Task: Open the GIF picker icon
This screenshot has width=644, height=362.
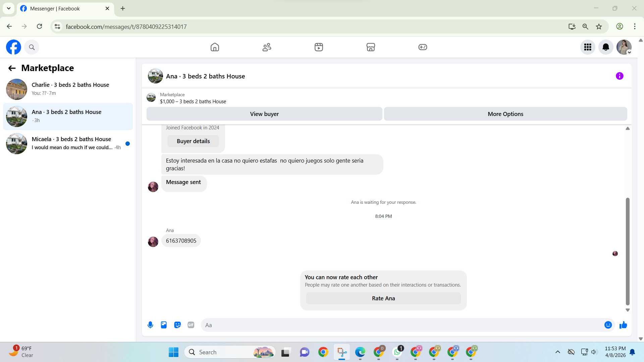Action: [x=191, y=325]
